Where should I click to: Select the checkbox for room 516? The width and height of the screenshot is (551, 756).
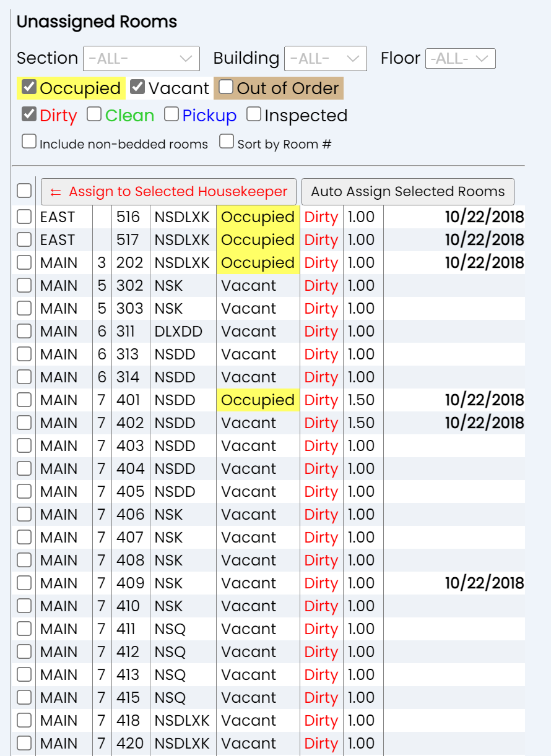coord(24,217)
